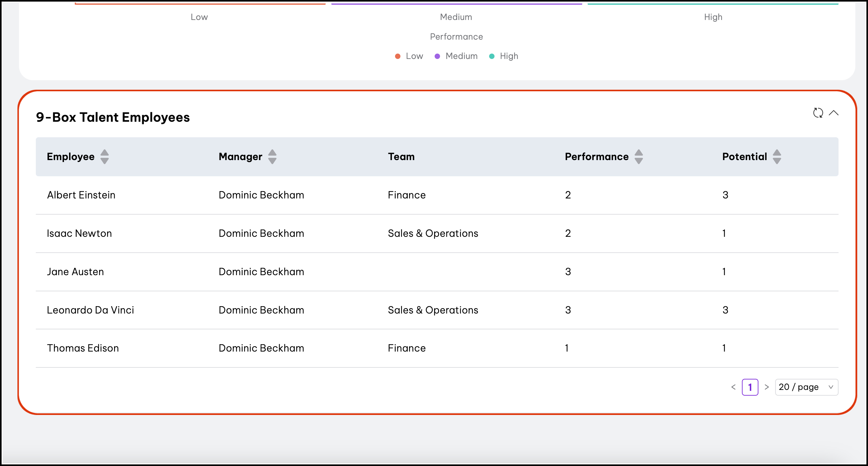Viewport: 868px width, 466px height.
Task: Collapse the 9-Box Talent Employees panel
Action: click(x=834, y=113)
